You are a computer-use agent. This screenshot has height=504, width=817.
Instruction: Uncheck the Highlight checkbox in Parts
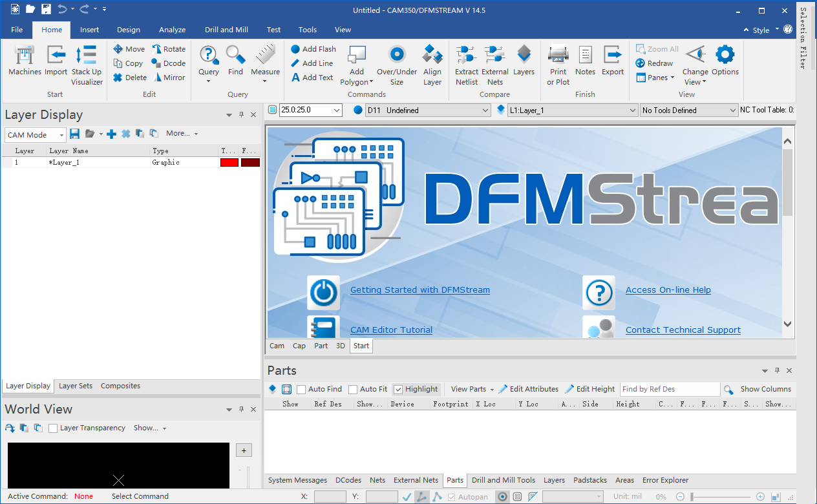pyautogui.click(x=398, y=390)
